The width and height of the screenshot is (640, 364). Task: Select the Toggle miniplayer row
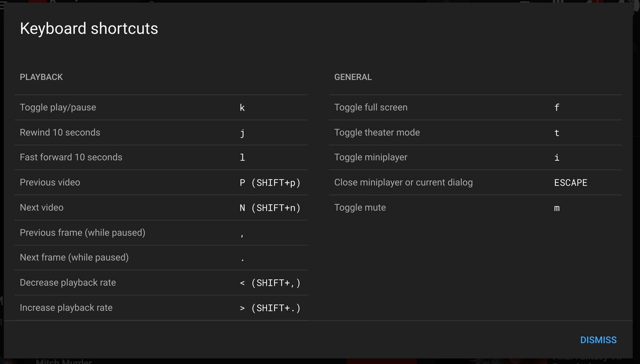point(475,158)
